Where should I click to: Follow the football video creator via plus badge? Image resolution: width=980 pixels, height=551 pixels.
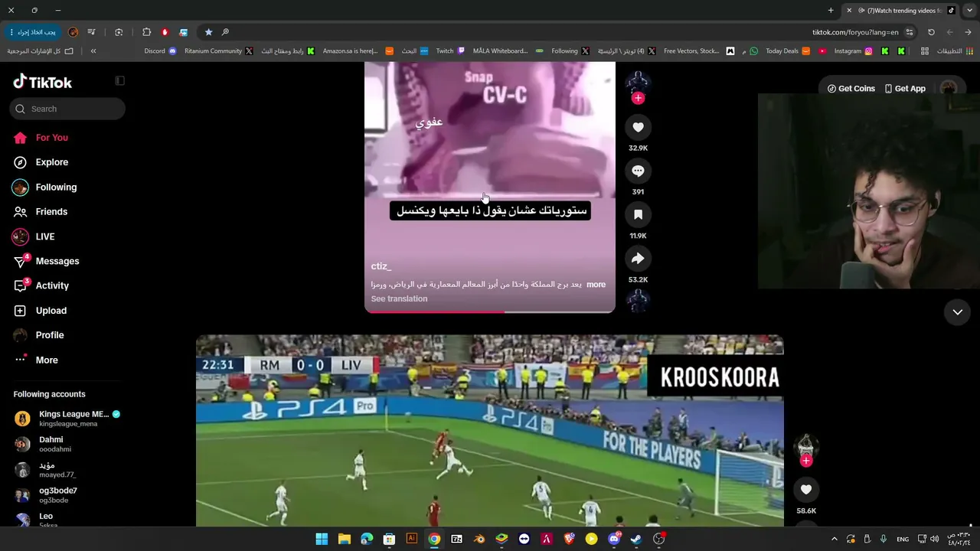pos(806,461)
